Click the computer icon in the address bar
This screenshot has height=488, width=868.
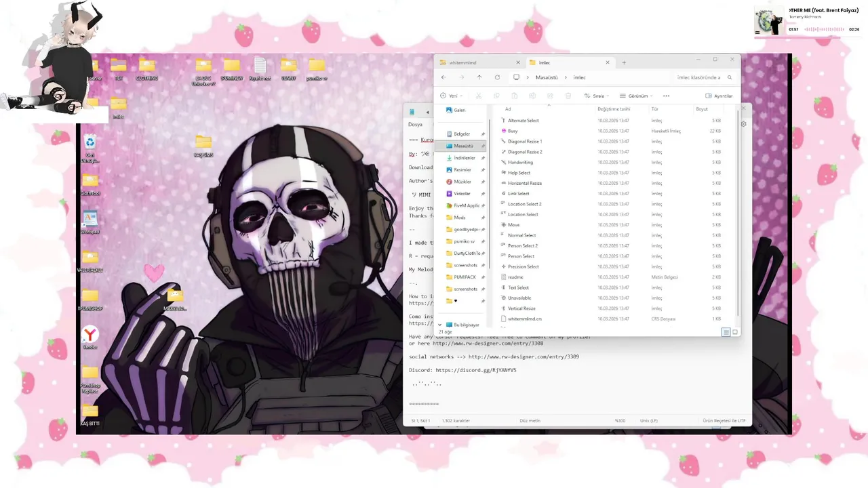(x=516, y=77)
